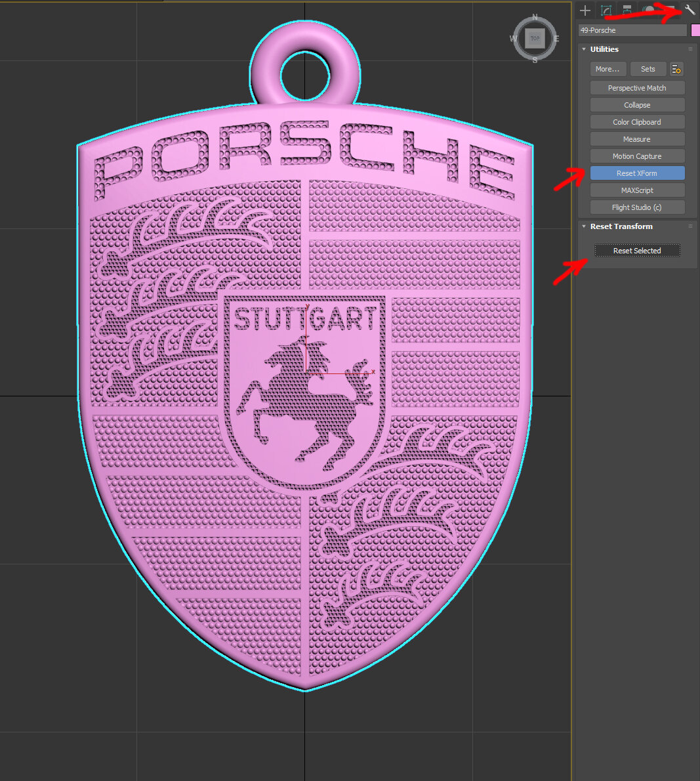Screen dimensions: 700x781
Task: Click the W compass point on ViewCube
Action: point(513,38)
